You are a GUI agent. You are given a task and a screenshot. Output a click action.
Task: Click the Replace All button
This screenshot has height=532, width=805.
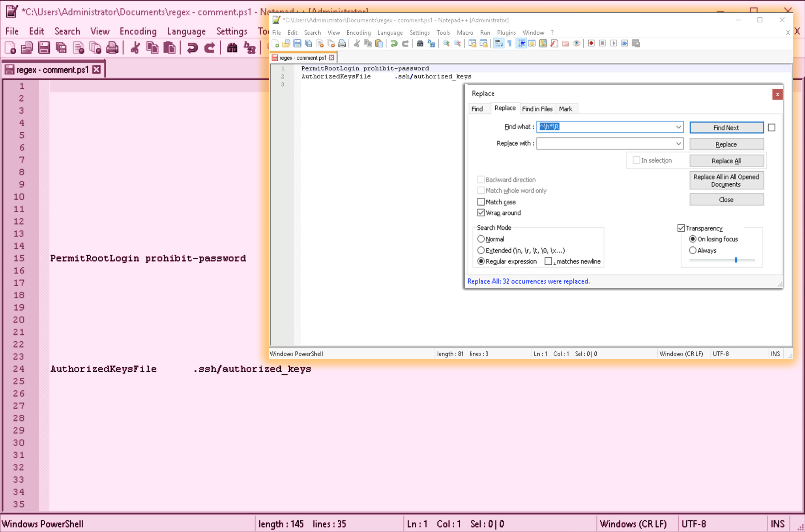(726, 161)
